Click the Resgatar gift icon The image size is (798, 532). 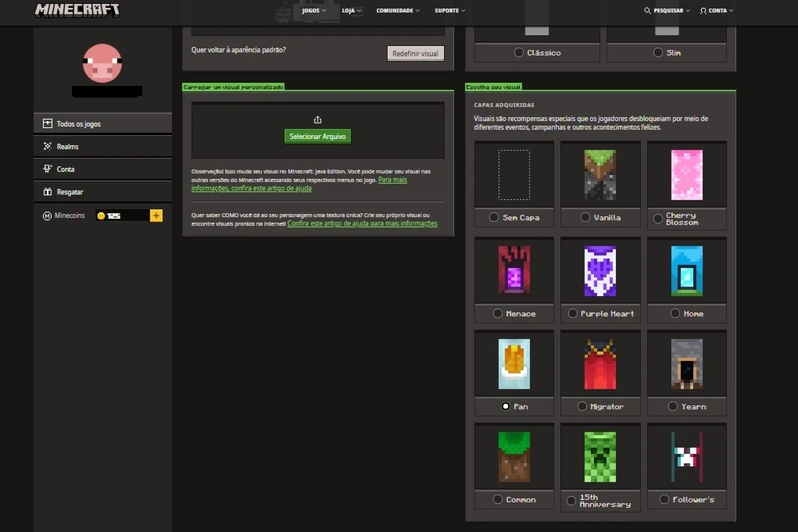[x=48, y=191]
